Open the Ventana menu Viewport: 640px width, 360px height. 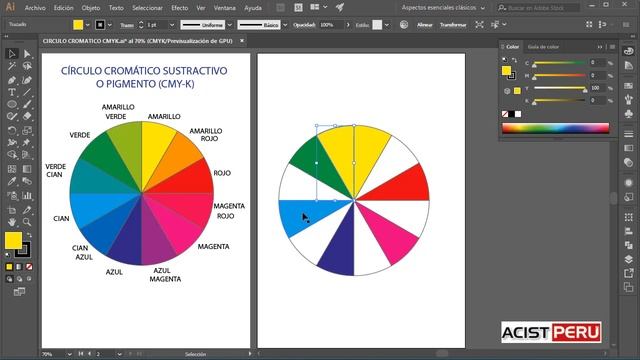tap(224, 8)
